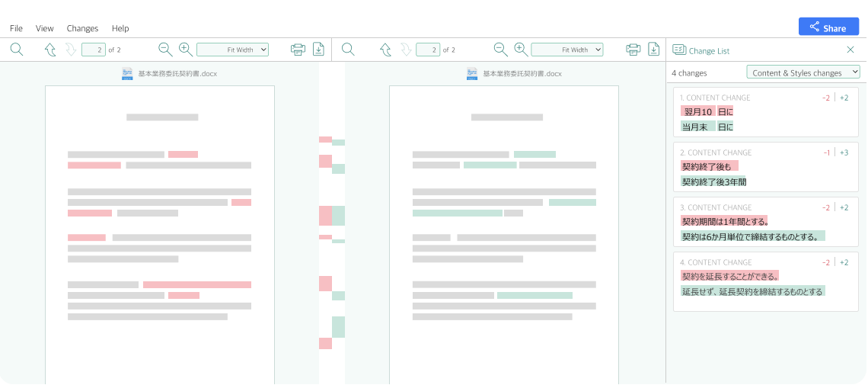Zoom out the left document

click(165, 50)
